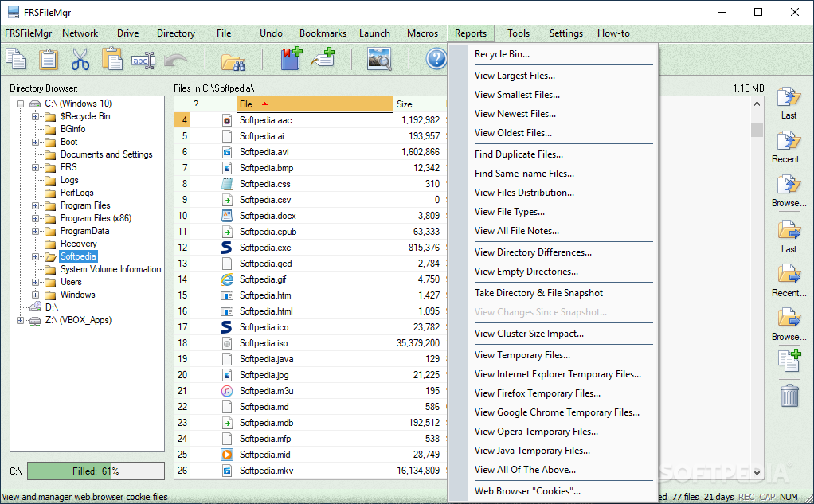Select View Cluster Size Impact...
This screenshot has height=504, width=814.
(529, 334)
